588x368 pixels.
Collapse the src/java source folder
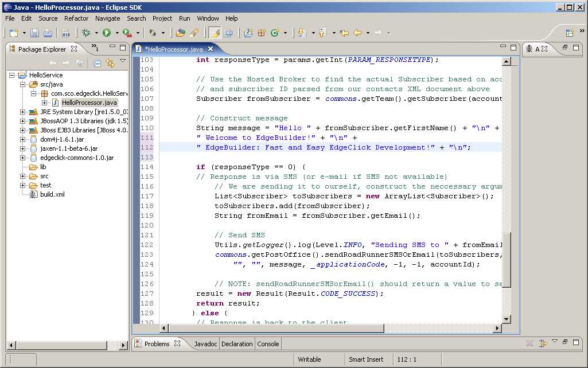point(22,84)
